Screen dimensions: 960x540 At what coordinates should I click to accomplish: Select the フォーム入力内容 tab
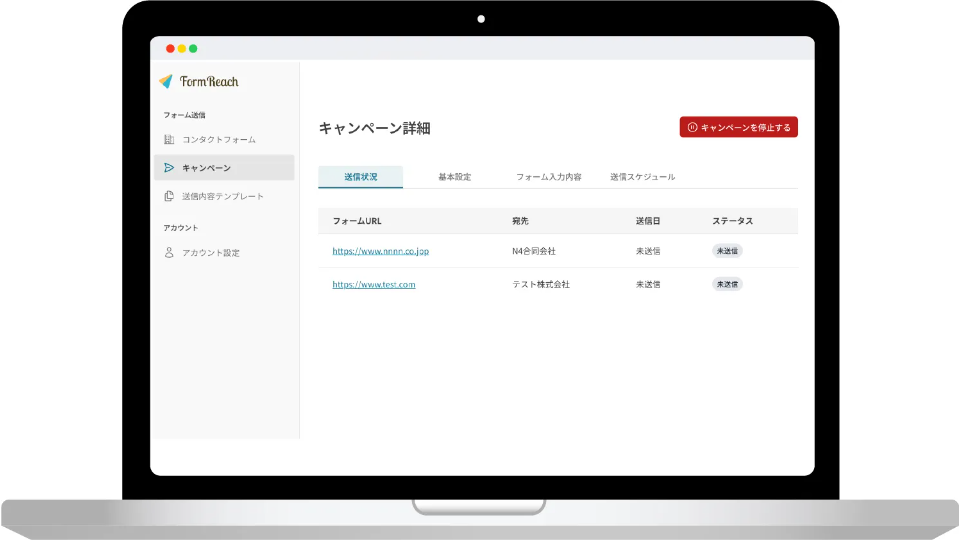[x=548, y=177]
